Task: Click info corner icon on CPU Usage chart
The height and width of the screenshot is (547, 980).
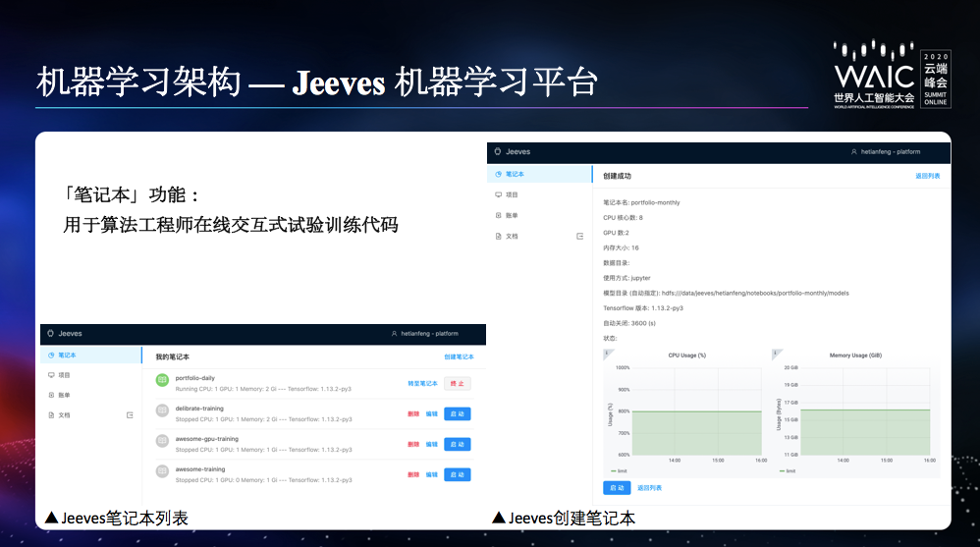Action: tap(607, 354)
